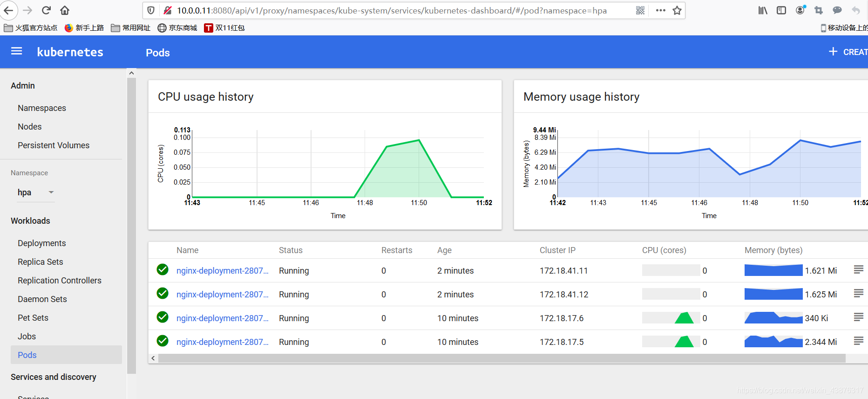Open the Firefox account icon
The width and height of the screenshot is (868, 399).
(800, 10)
